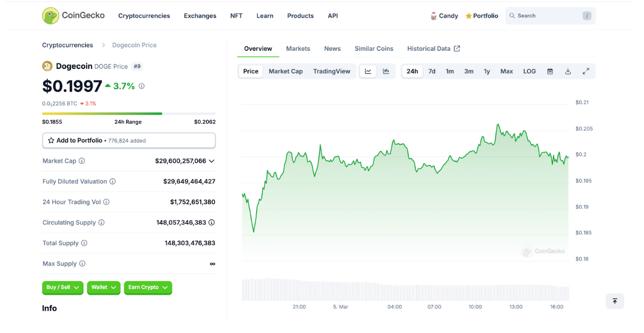Go to Historical Data tab
The width and height of the screenshot is (644, 333).
click(x=433, y=49)
